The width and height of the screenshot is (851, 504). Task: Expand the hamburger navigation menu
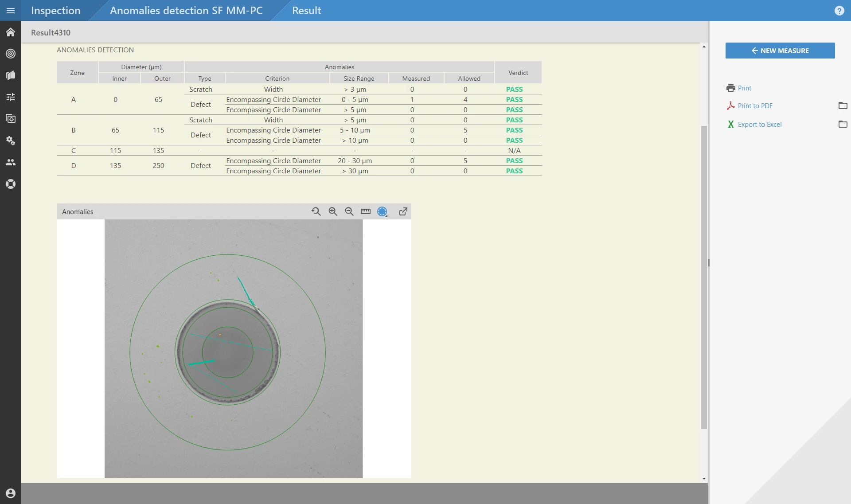point(11,10)
